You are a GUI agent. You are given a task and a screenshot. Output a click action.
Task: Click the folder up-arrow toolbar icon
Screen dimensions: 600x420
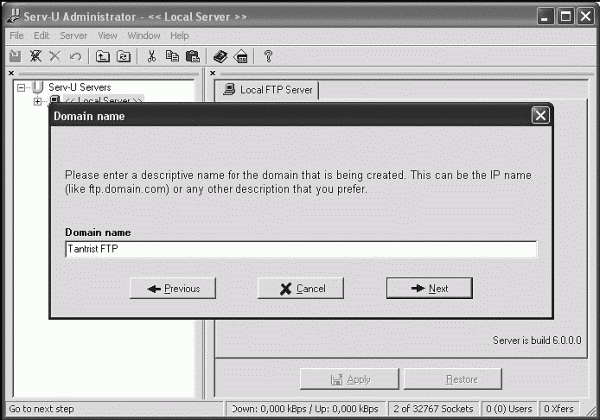pyautogui.click(x=102, y=57)
